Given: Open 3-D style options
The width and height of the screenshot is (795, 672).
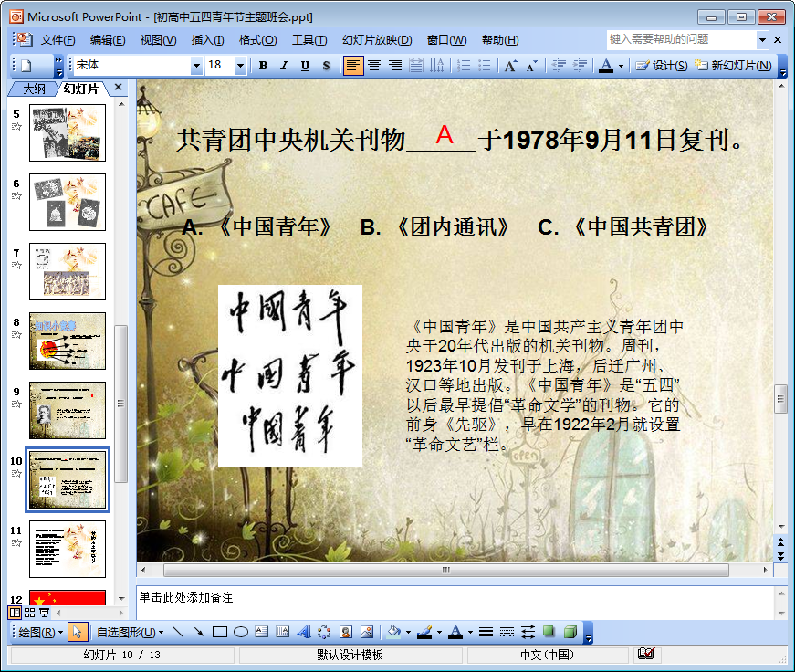Looking at the screenshot, I should (x=570, y=632).
